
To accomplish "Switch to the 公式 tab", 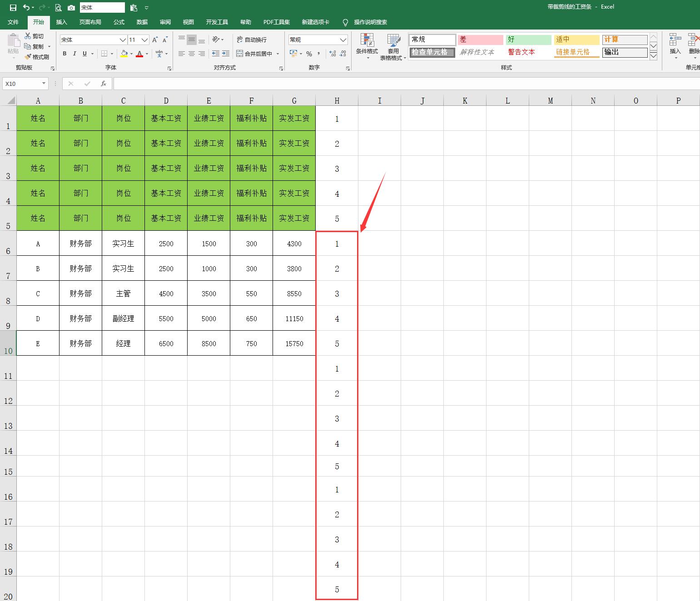I will tap(119, 22).
